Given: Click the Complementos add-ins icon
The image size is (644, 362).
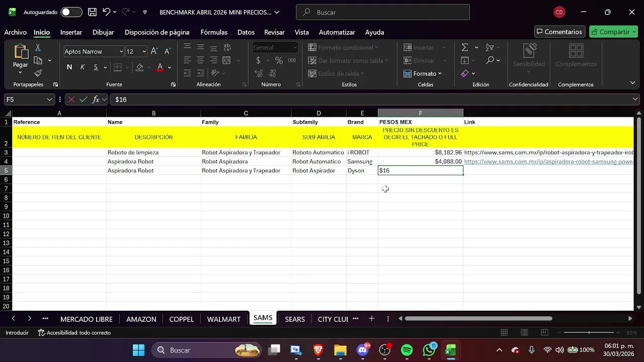Looking at the screenshot, I should (x=576, y=51).
